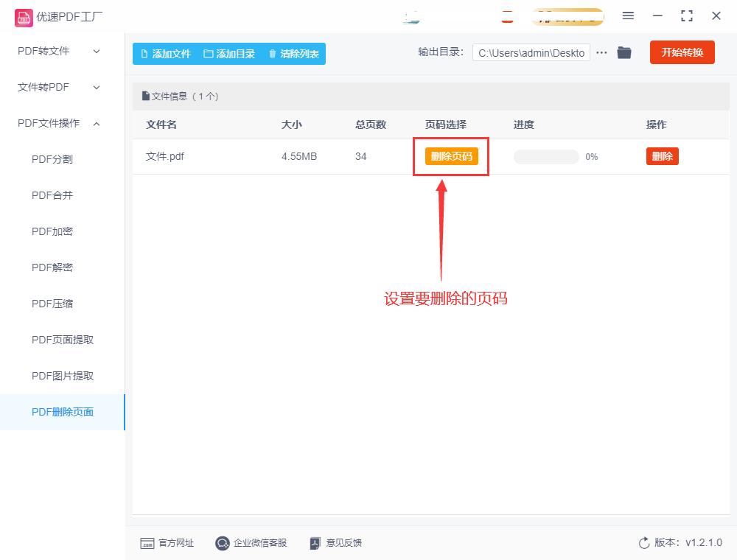737x560 pixels.
Task: Click the orange 删除页码 button
Action: pos(450,156)
